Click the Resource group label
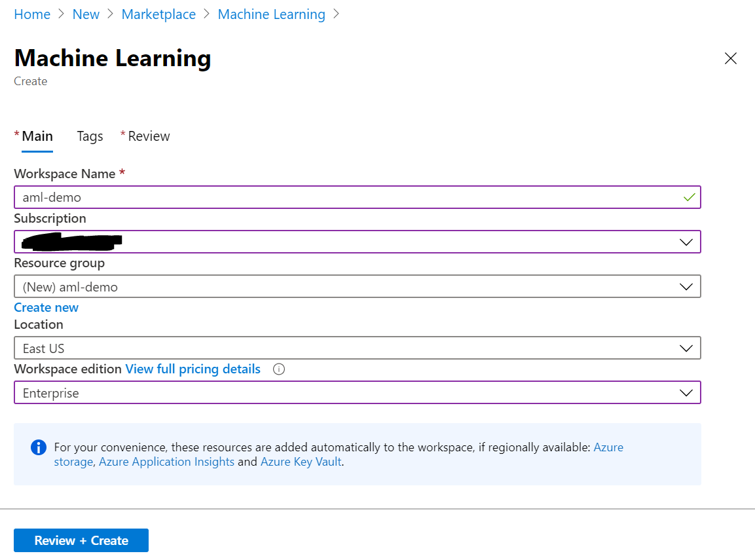 [59, 263]
